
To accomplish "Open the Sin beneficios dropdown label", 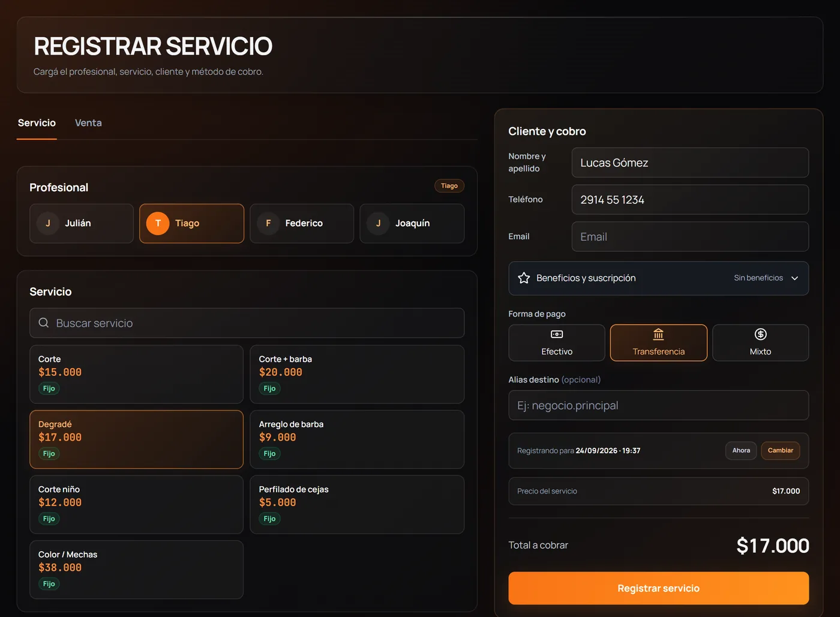I will [x=758, y=278].
